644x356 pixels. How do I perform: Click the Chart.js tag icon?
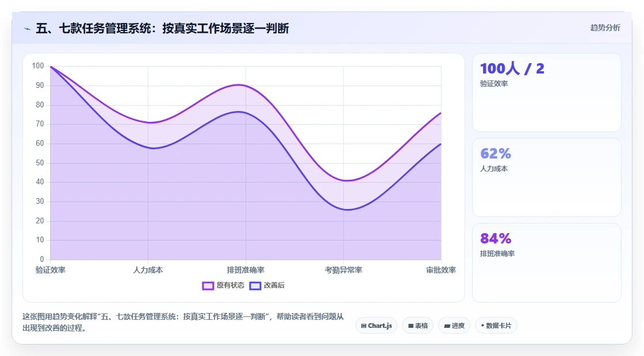[363, 326]
